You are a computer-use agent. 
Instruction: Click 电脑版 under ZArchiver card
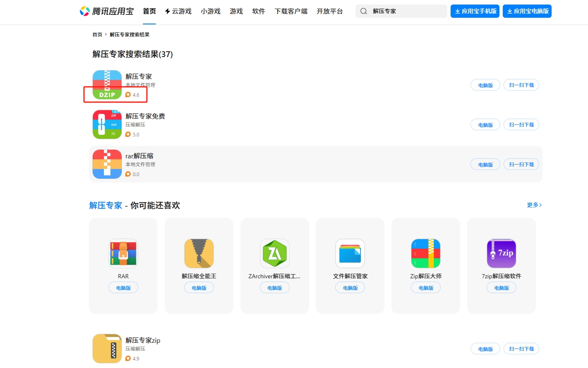click(x=275, y=288)
